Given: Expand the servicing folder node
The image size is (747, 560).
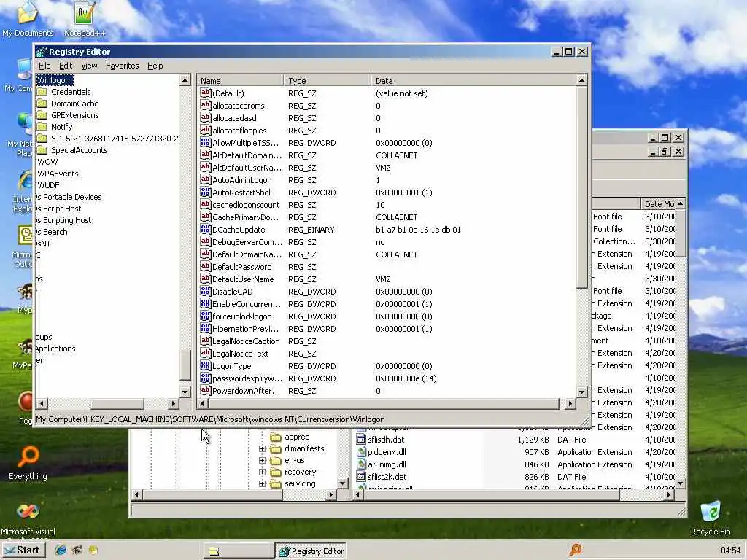Looking at the screenshot, I should click(262, 484).
